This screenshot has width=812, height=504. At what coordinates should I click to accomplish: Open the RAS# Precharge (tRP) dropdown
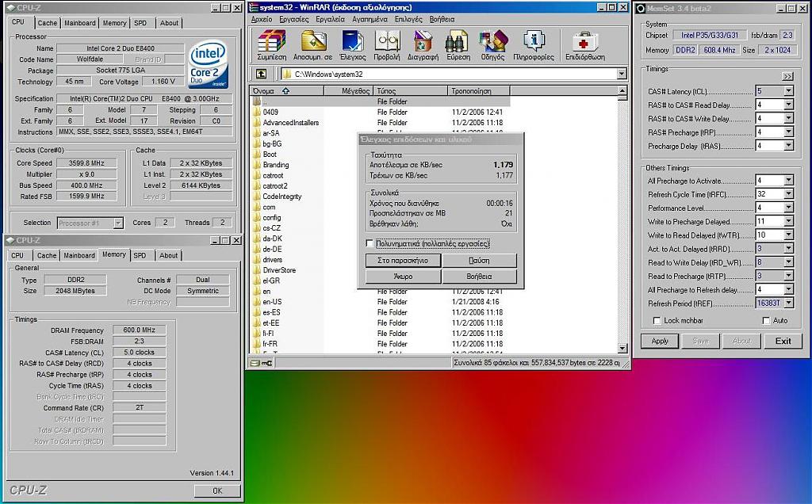click(x=788, y=132)
